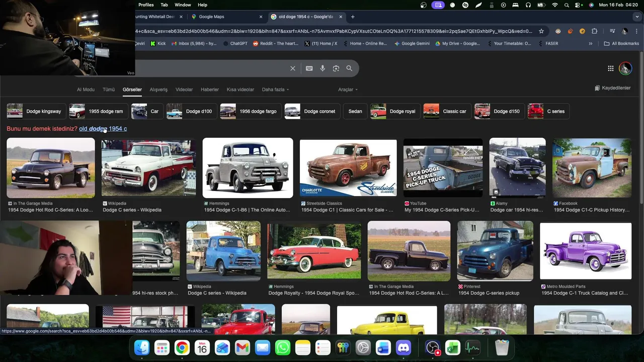Click the page URL address bar

(x=332, y=31)
